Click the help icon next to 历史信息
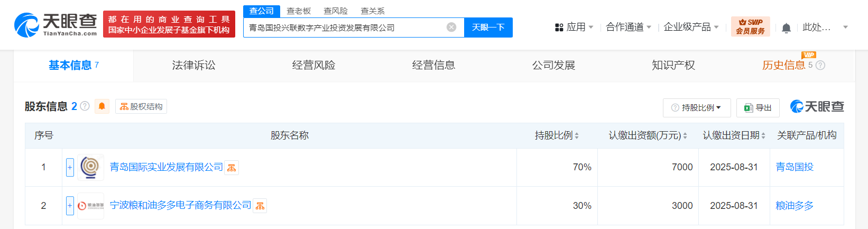 (820, 66)
